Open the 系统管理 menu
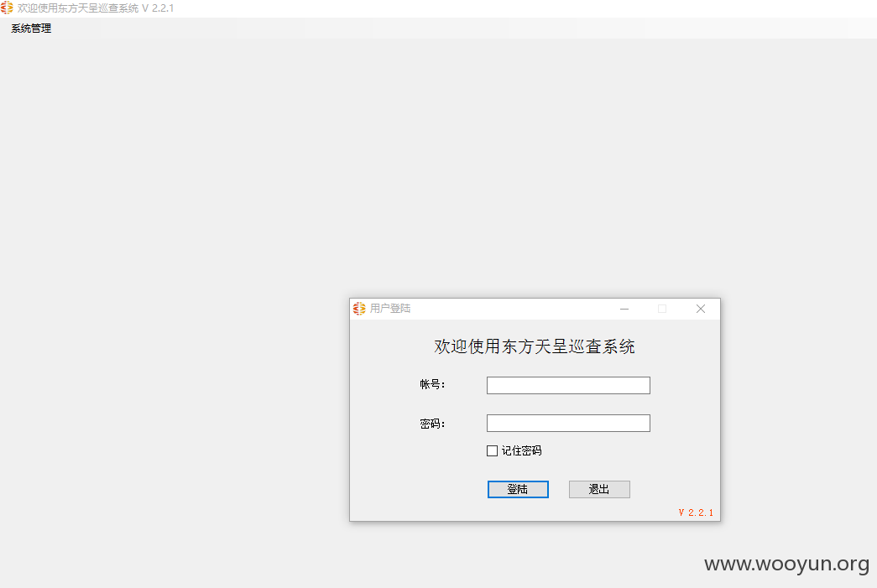The image size is (877, 588). [x=31, y=29]
